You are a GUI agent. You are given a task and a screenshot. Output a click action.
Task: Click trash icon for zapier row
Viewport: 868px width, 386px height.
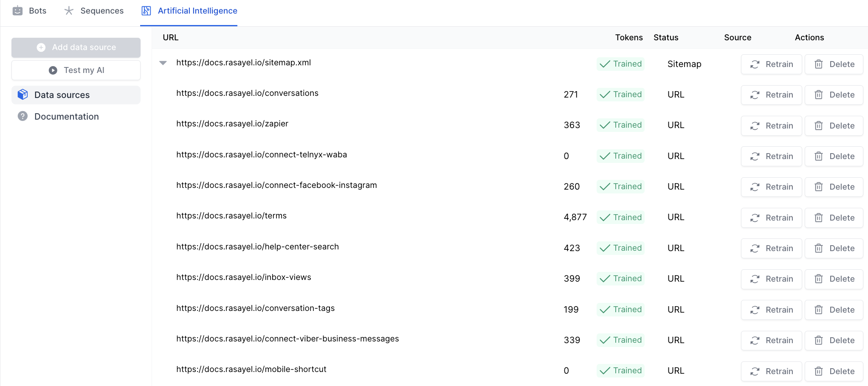tap(819, 126)
